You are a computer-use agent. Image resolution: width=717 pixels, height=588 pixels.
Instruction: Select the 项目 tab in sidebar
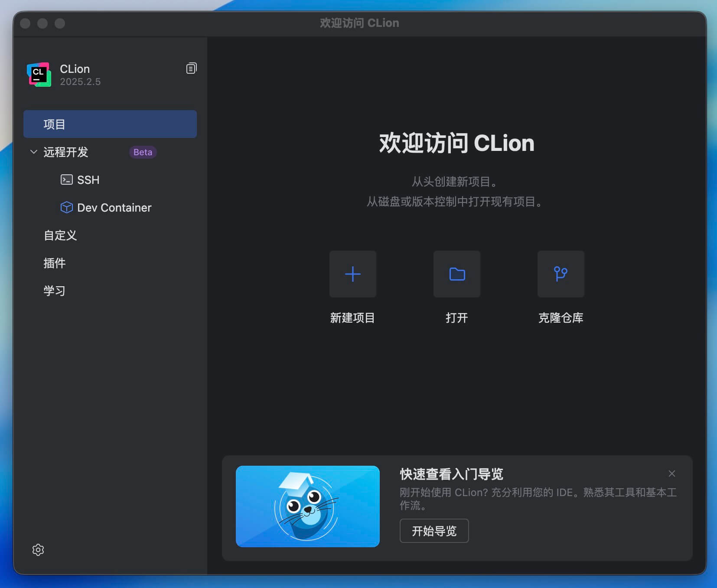pyautogui.click(x=110, y=124)
